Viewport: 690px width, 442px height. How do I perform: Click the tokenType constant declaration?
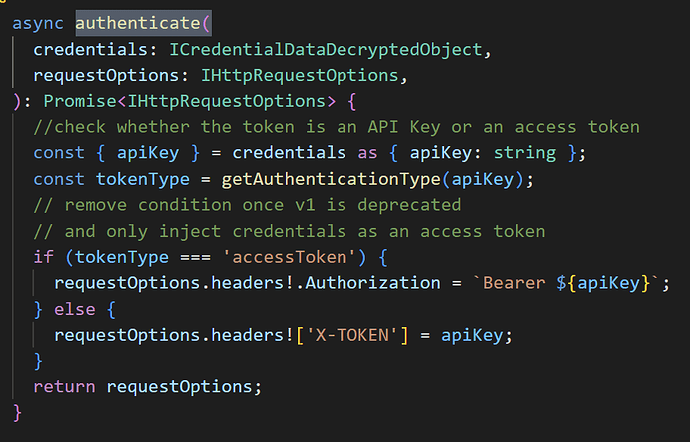coord(143,179)
